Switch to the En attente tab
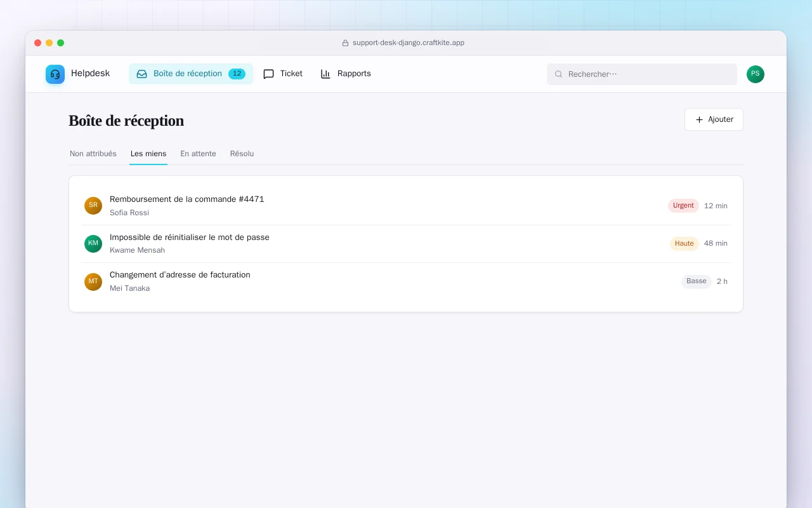The height and width of the screenshot is (508, 812). [198, 154]
